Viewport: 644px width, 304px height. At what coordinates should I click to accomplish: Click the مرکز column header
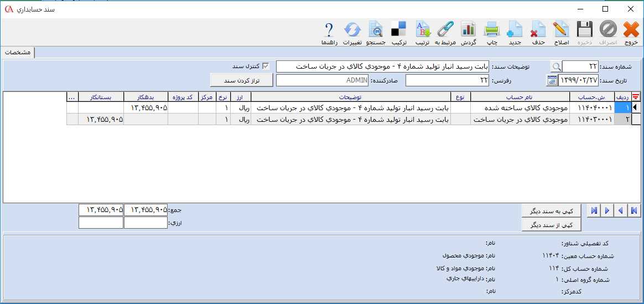[207, 97]
